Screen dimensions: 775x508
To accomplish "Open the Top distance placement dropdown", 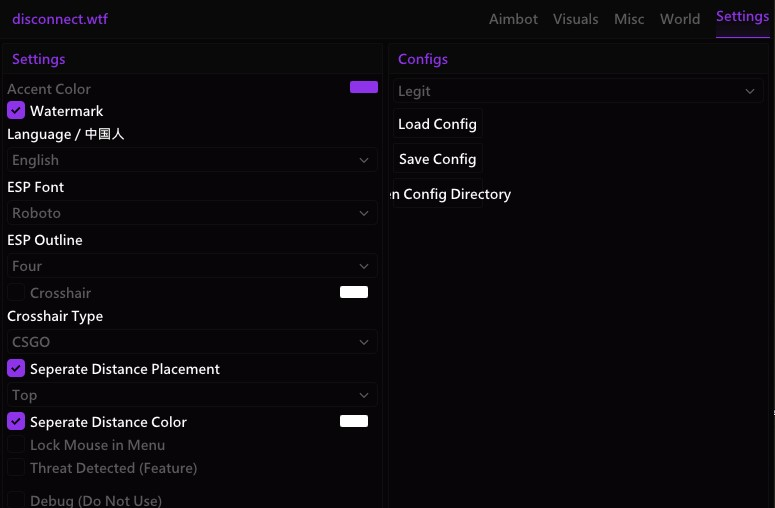I will pyautogui.click(x=192, y=395).
